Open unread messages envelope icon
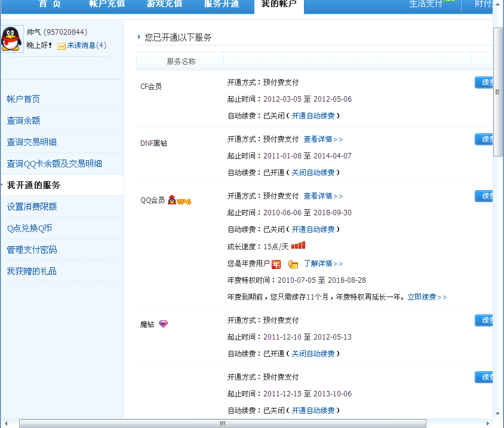The height and width of the screenshot is (428, 504). [62, 46]
